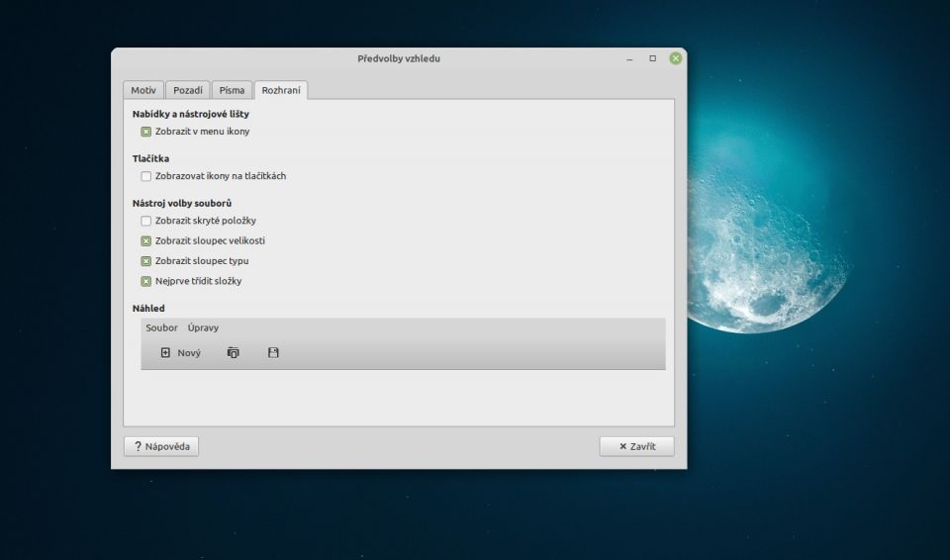
Task: Click the 'Nabídky a nástrojové lišty' heading
Action: click(x=191, y=114)
